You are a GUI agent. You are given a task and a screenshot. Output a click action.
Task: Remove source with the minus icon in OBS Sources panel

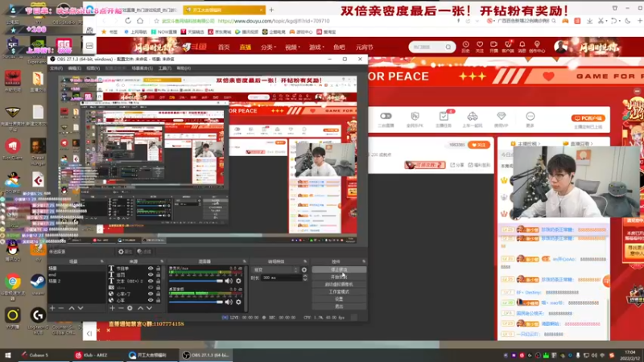pos(121,308)
